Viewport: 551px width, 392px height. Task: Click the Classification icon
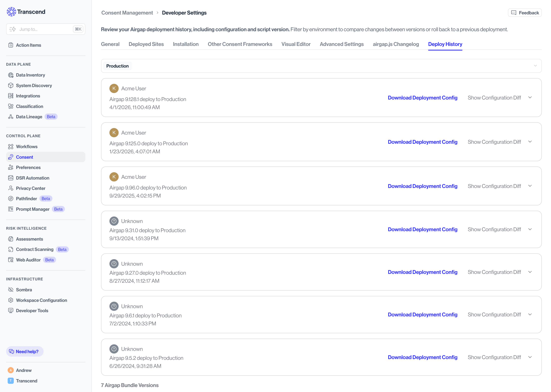click(x=11, y=106)
